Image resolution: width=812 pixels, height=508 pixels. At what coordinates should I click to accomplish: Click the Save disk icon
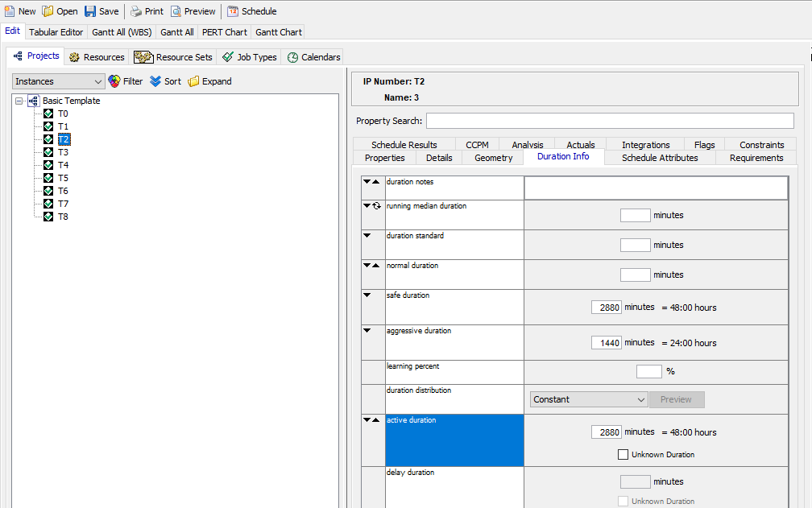[90, 11]
